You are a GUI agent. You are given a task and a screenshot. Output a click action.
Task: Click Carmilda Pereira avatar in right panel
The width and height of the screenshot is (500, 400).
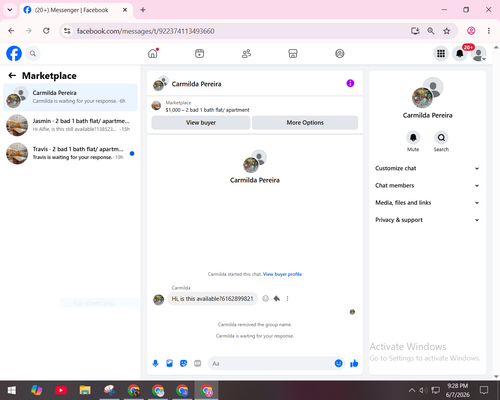[x=427, y=93]
